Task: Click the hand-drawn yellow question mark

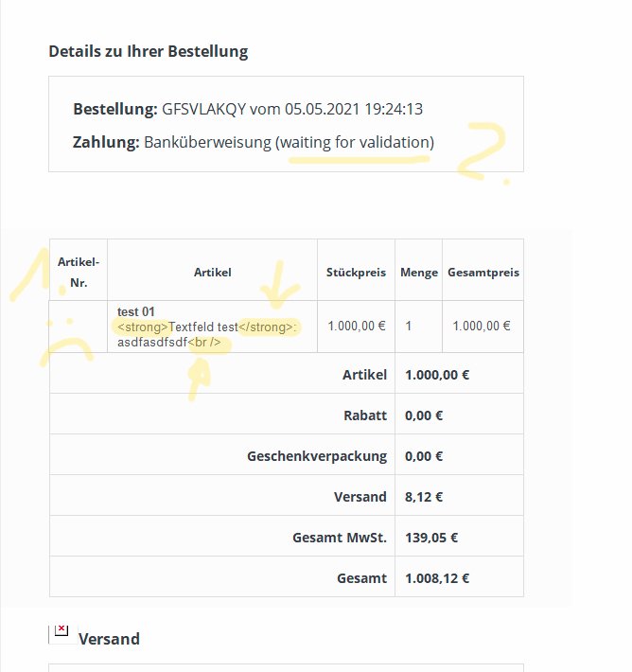Action: (x=481, y=151)
